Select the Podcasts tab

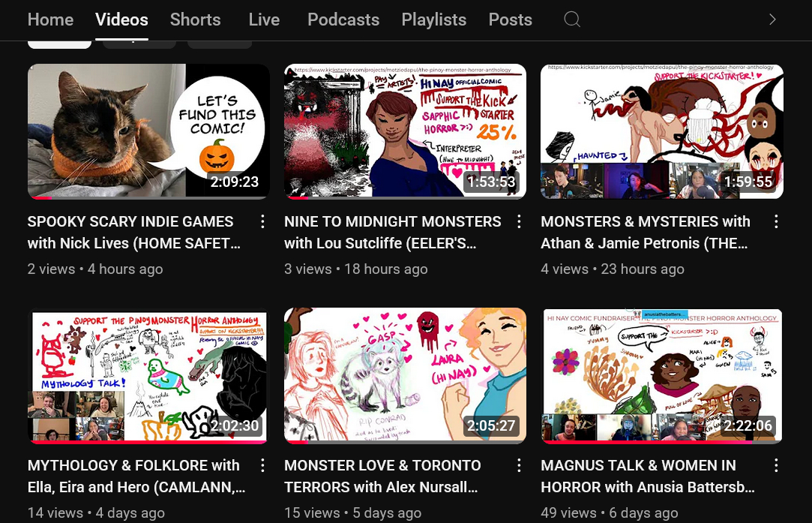pos(343,20)
